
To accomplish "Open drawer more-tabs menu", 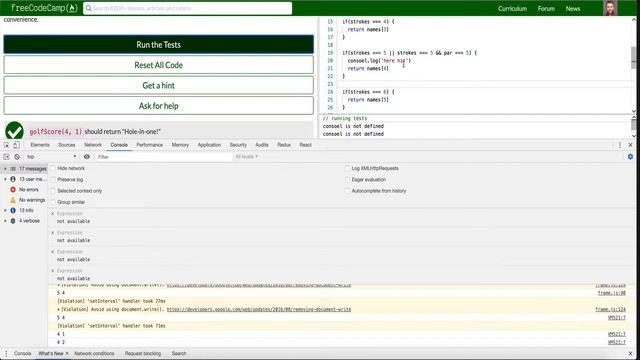I will click(x=6, y=353).
